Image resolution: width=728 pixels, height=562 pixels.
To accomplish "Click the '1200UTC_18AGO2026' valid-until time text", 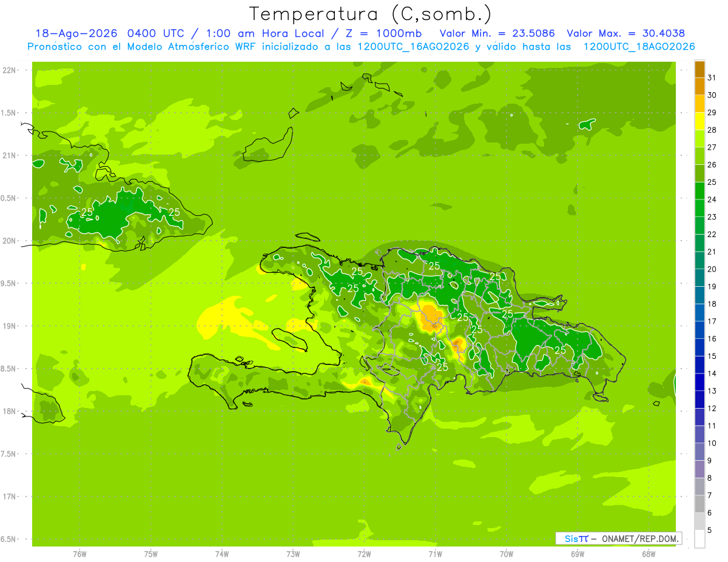I will [x=639, y=47].
